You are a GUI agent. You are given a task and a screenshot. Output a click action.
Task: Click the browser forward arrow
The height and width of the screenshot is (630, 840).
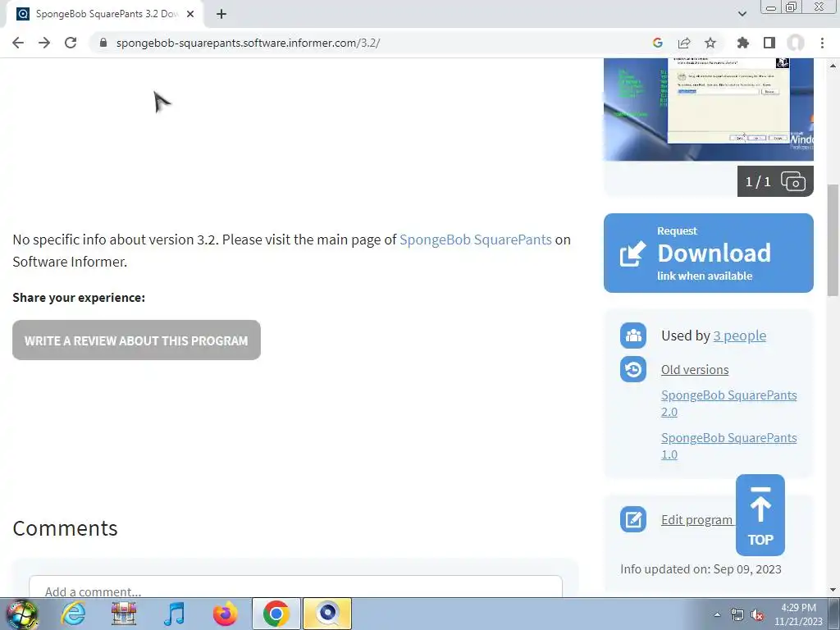pyautogui.click(x=44, y=43)
